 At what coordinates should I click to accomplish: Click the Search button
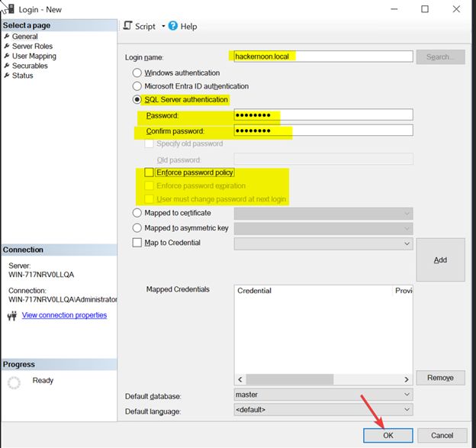coord(440,56)
